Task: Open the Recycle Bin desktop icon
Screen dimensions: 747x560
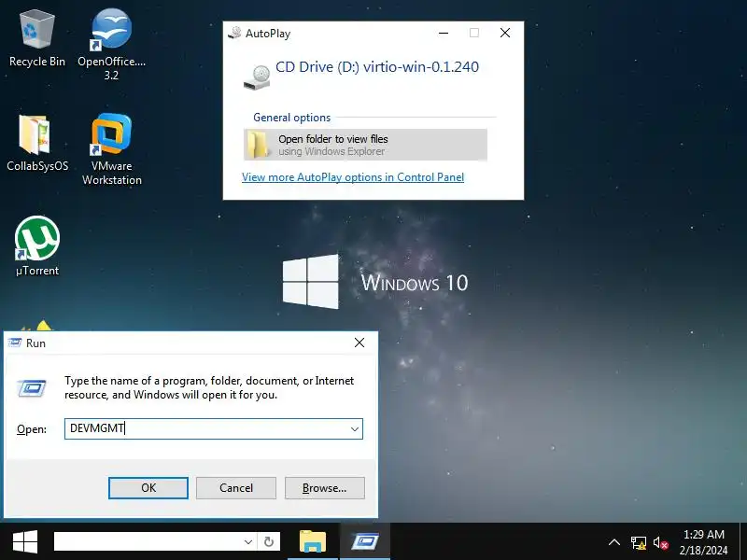Action: (x=36, y=39)
